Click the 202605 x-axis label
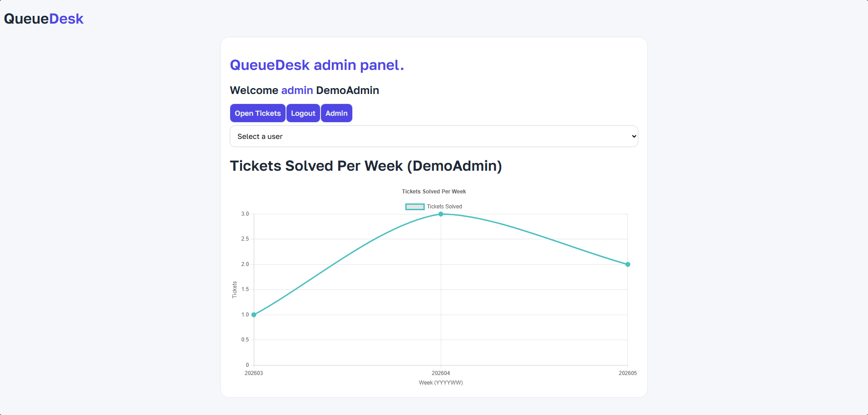Image resolution: width=868 pixels, height=415 pixels. (x=627, y=373)
